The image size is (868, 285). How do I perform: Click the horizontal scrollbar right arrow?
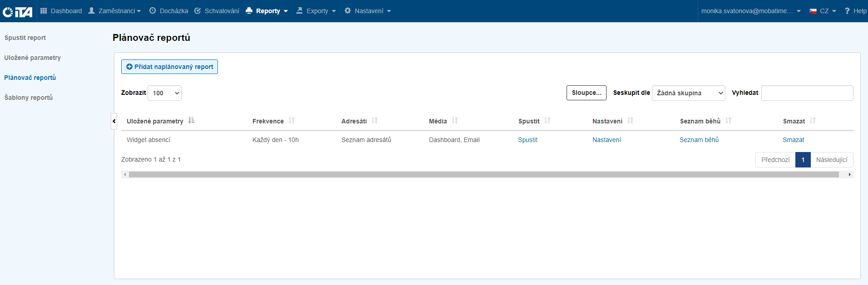coord(849,175)
